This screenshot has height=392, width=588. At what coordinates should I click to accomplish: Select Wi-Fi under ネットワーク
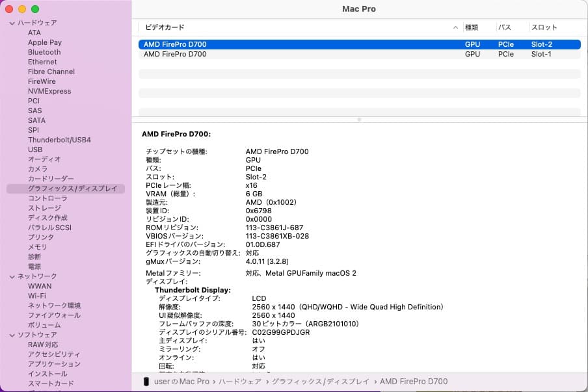tap(36, 296)
